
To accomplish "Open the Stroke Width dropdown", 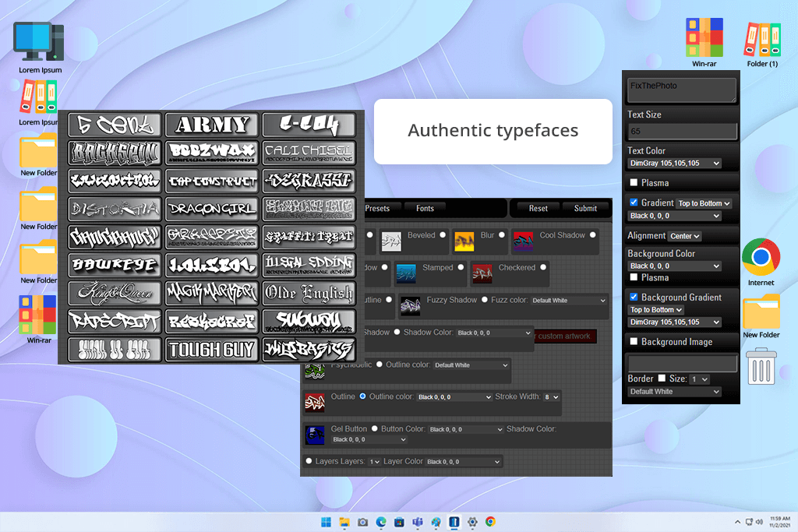I will 552,396.
